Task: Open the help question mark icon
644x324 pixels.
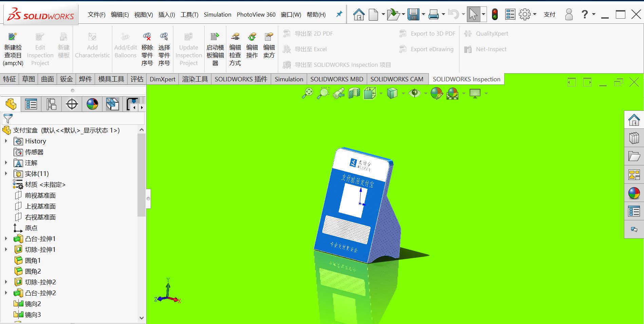Action: click(585, 15)
